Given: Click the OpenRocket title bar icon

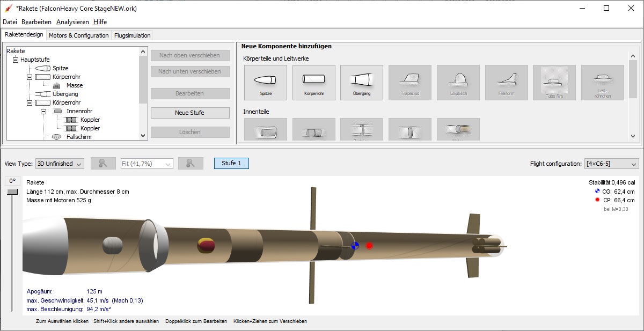Looking at the screenshot, I should 9,8.
